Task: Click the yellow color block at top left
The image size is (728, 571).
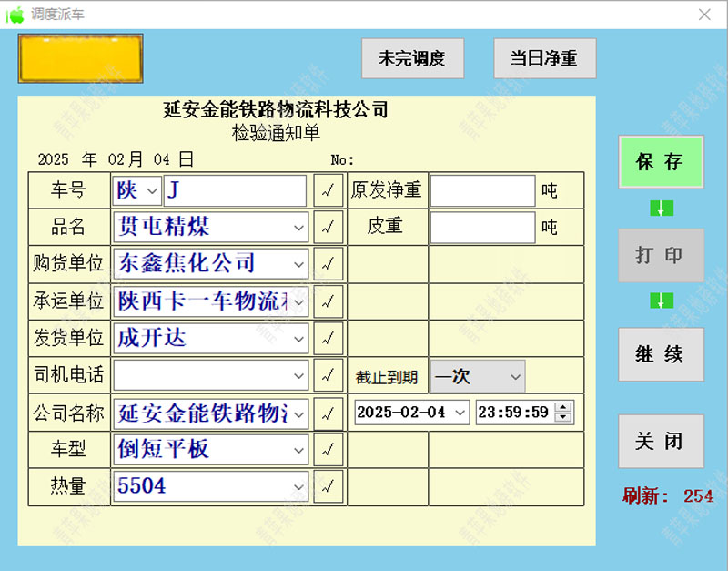Action: 80,58
